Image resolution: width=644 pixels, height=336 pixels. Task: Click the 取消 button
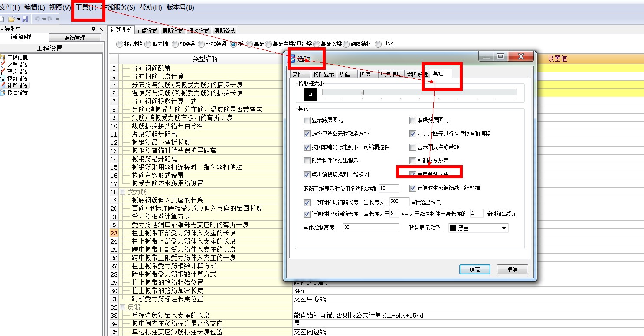(x=513, y=269)
